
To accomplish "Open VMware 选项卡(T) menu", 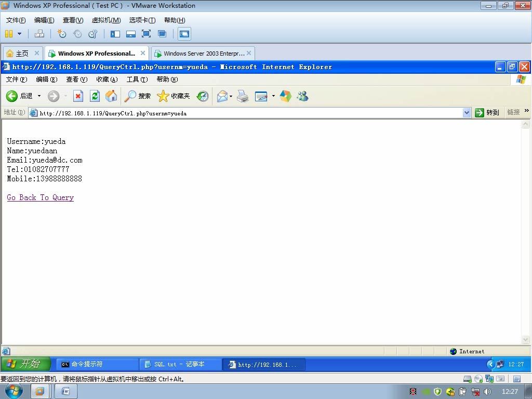I will [142, 20].
